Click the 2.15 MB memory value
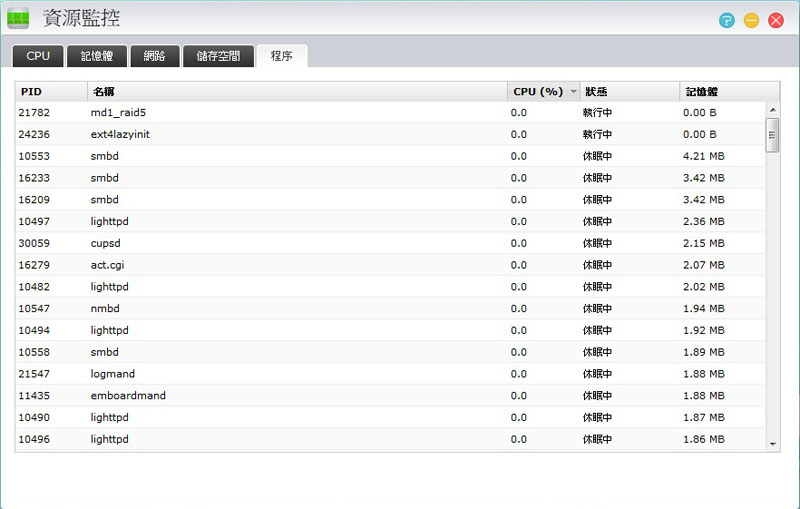Viewport: 800px width, 509px height. pyautogui.click(x=704, y=243)
